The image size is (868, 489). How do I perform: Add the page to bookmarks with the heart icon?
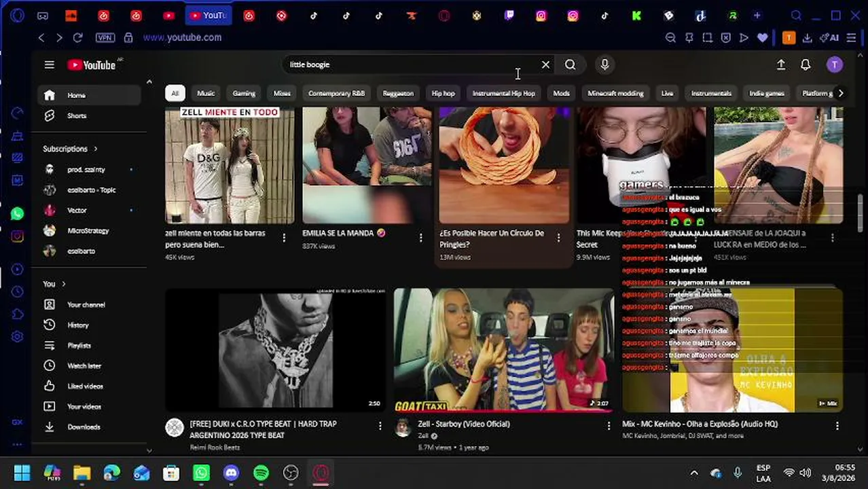click(x=763, y=38)
